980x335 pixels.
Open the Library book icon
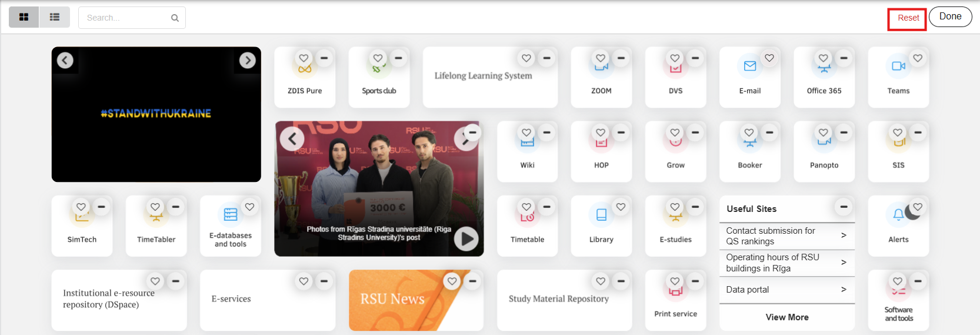tap(601, 215)
